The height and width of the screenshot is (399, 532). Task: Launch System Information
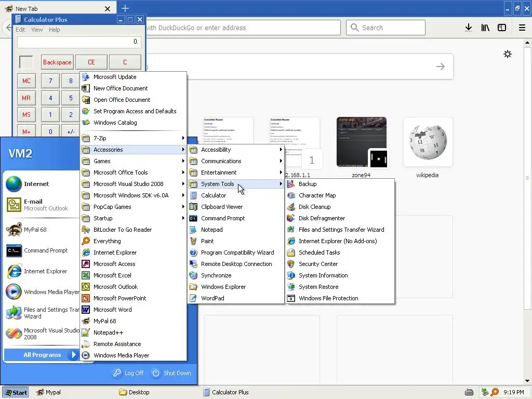pos(340,275)
